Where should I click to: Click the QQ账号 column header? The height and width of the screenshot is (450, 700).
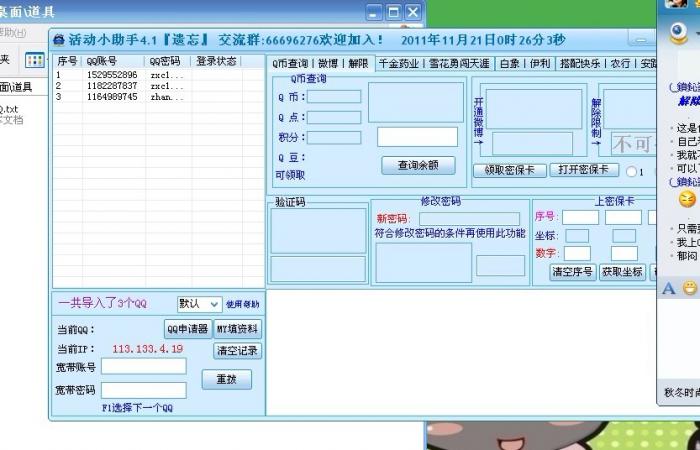point(113,61)
